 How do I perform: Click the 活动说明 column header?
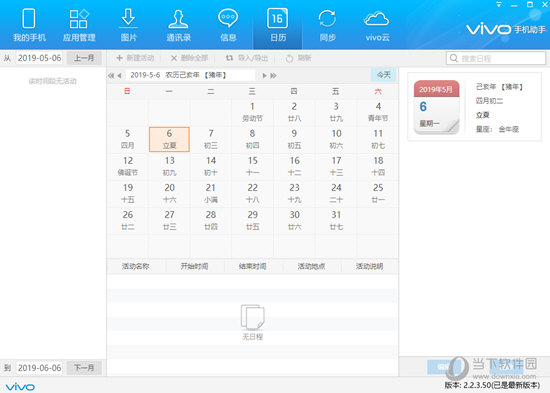pyautogui.click(x=369, y=266)
